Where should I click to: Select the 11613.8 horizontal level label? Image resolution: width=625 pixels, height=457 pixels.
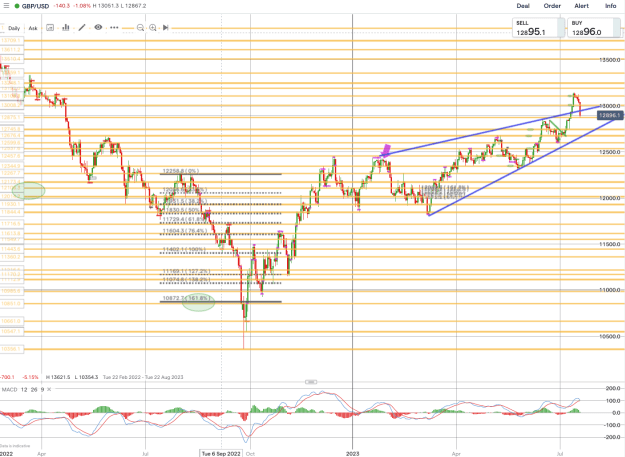pos(11,233)
